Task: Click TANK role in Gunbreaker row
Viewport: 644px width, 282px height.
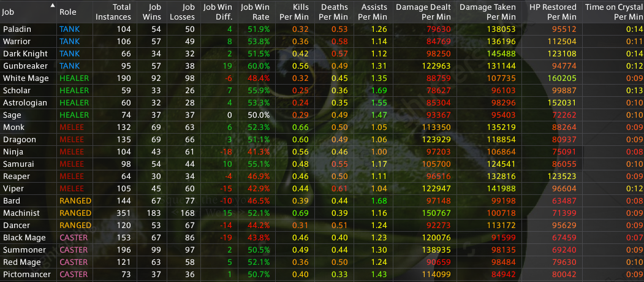Action: (x=69, y=66)
